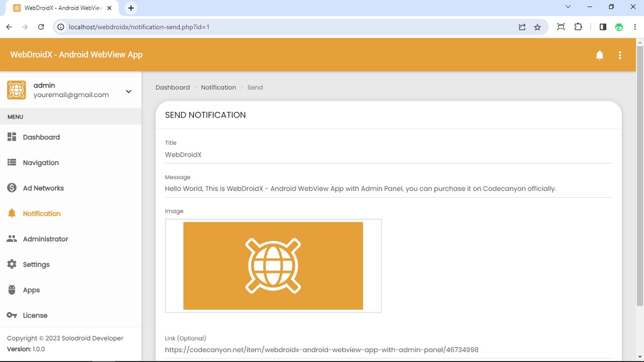This screenshot has width=644, height=362.
Task: View site information icon in the address bar
Action: 61,27
